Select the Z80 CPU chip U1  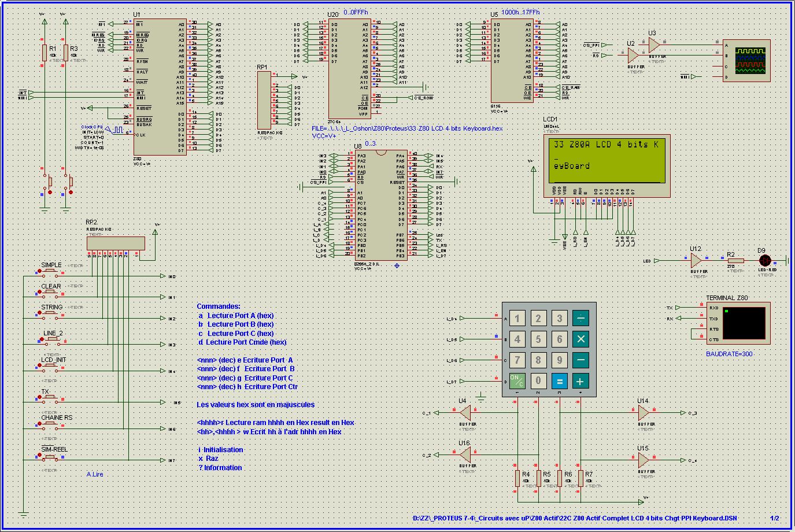pos(160,87)
